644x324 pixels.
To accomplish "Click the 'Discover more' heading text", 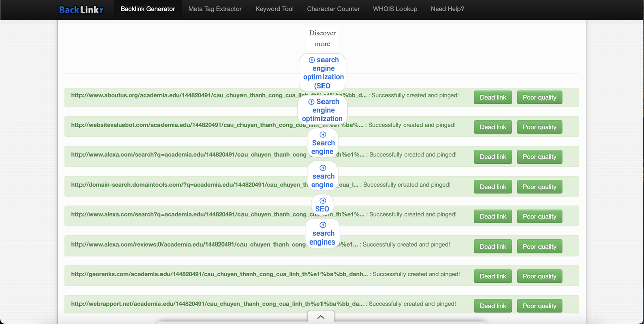I will [323, 38].
